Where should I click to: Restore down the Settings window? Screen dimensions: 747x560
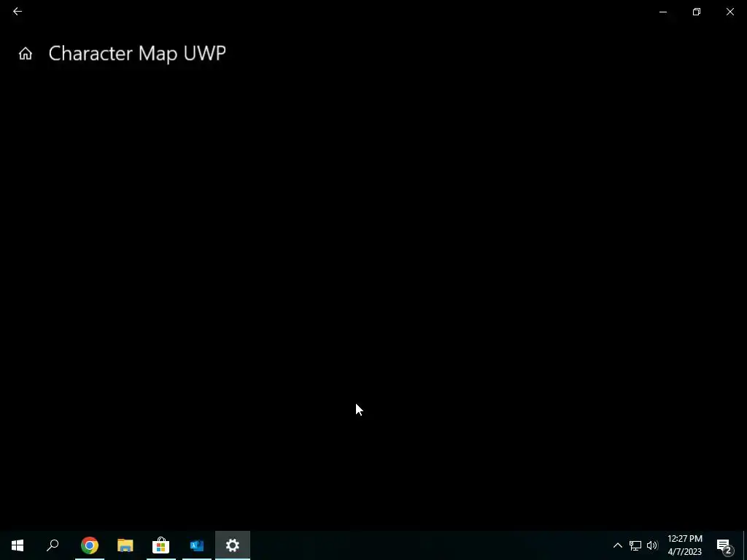pyautogui.click(x=697, y=12)
